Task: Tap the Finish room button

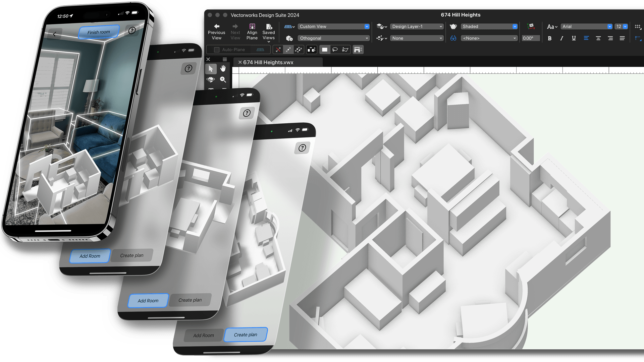Action: tap(99, 32)
